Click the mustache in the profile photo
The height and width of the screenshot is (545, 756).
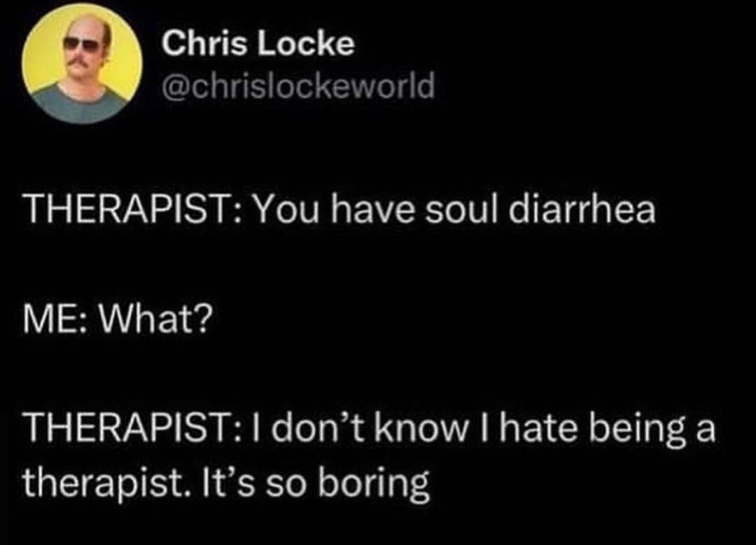point(81,62)
